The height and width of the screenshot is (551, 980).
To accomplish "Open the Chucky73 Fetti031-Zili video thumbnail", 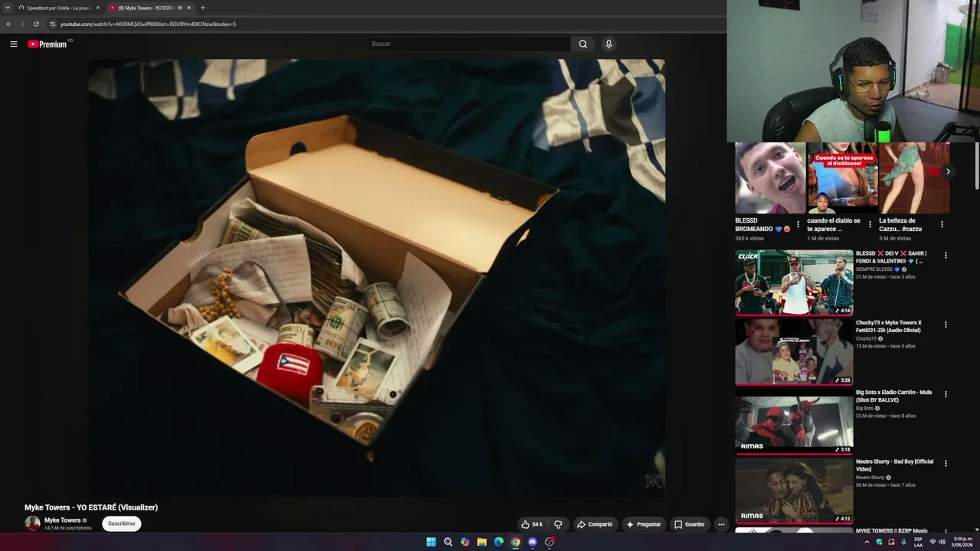I will tap(794, 352).
